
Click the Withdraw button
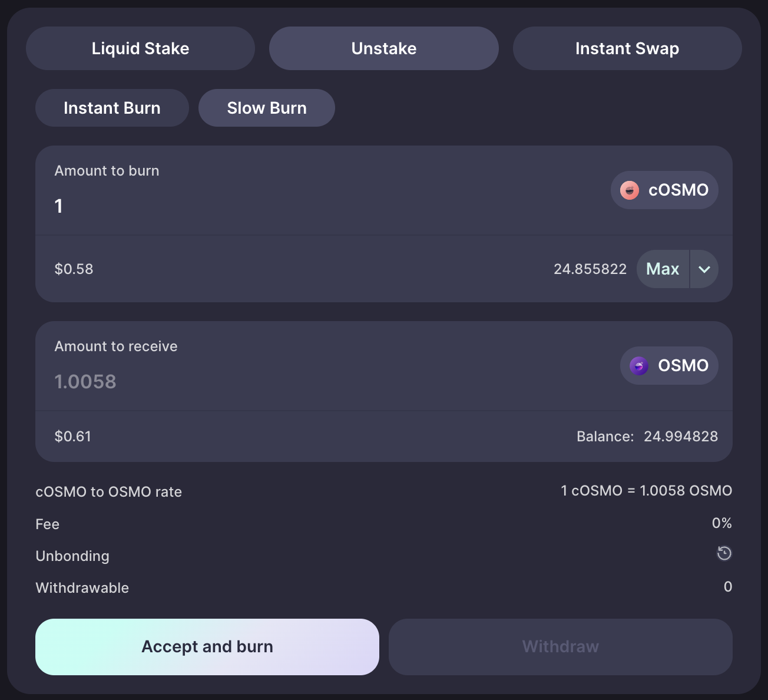tap(561, 647)
